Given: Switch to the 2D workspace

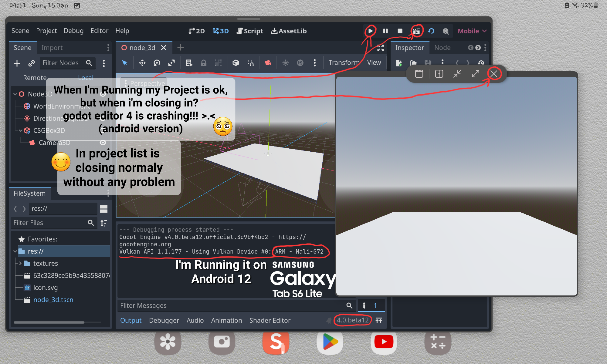Looking at the screenshot, I should point(197,31).
